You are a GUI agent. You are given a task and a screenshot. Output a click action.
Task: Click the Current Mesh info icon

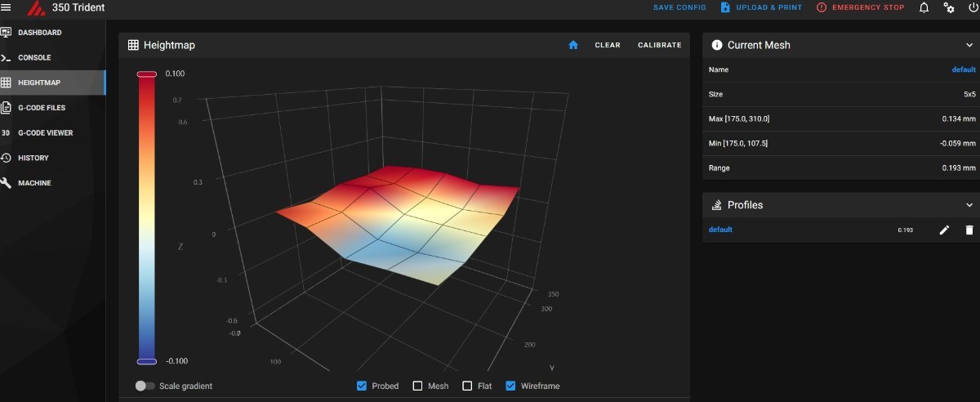point(717,45)
